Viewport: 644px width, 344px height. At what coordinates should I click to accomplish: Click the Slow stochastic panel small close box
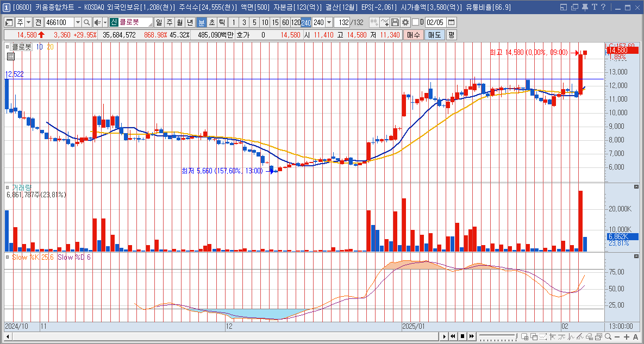(x=636, y=257)
